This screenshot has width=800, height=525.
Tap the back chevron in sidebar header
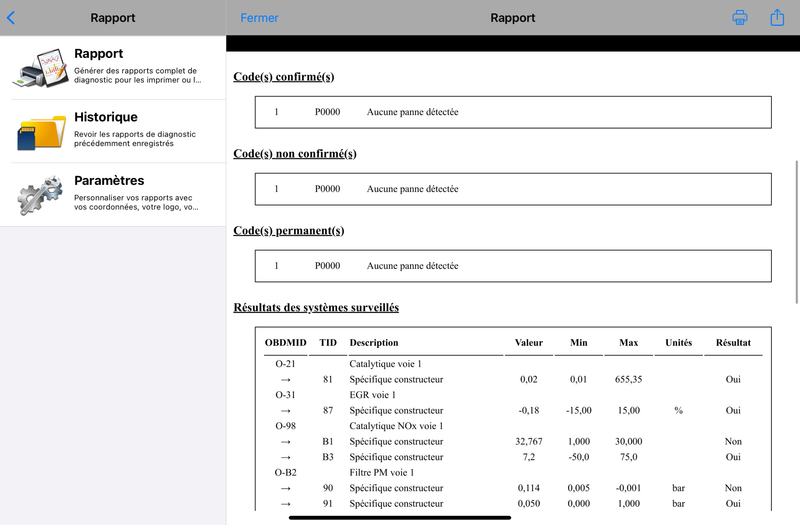coord(11,18)
